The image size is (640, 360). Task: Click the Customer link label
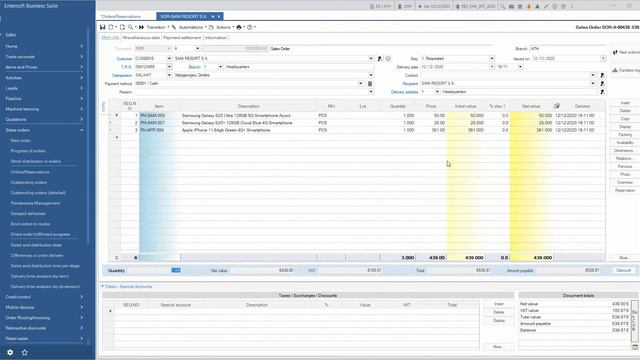click(x=124, y=59)
